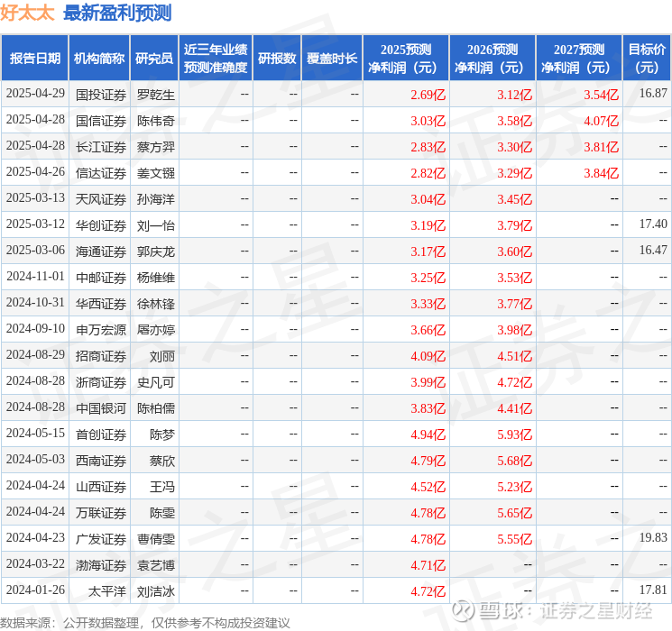Click the 4.07亿 forecast value

(602, 121)
